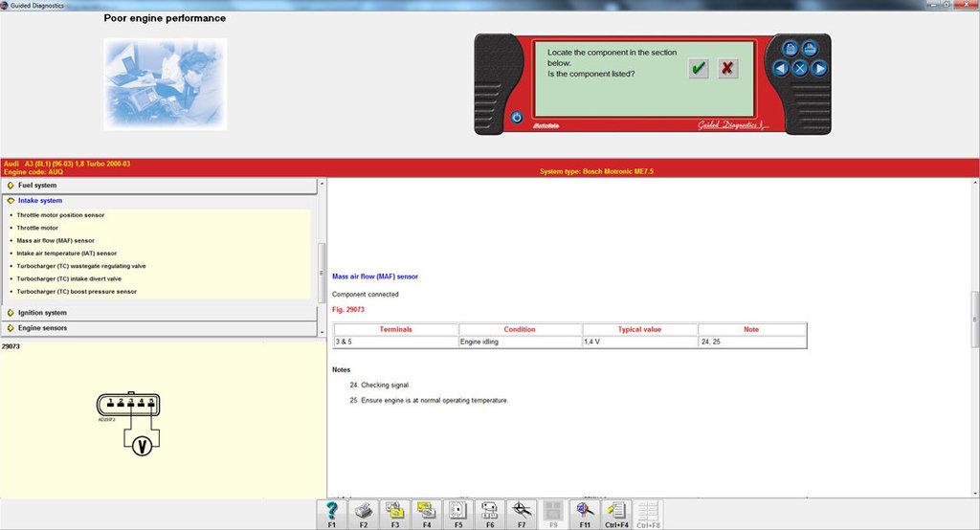Open the Fig. 29073 link

(x=348, y=310)
